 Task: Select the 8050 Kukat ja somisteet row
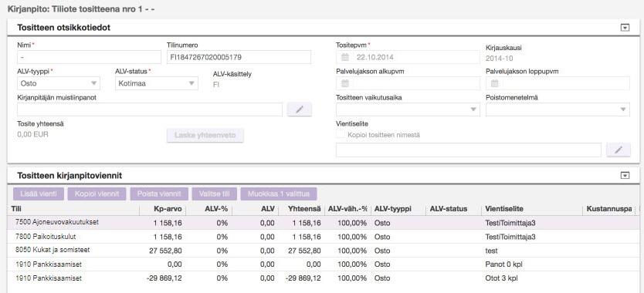pos(324,251)
